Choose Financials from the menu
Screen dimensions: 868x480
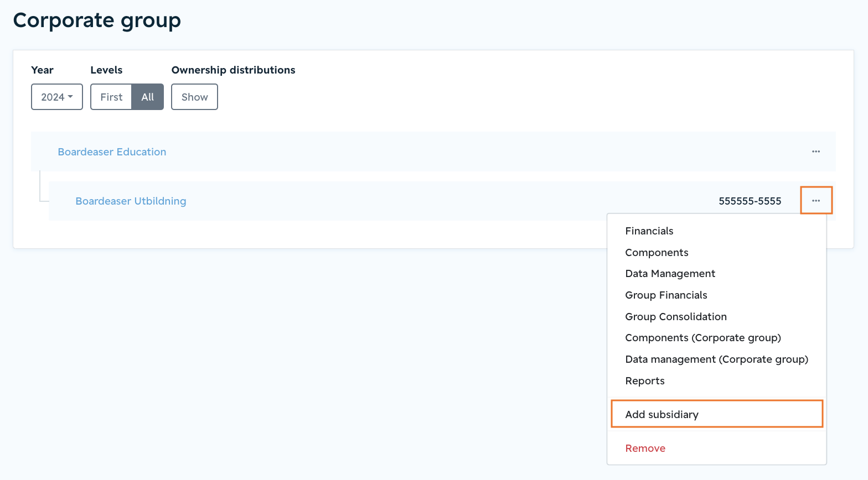(x=717, y=231)
